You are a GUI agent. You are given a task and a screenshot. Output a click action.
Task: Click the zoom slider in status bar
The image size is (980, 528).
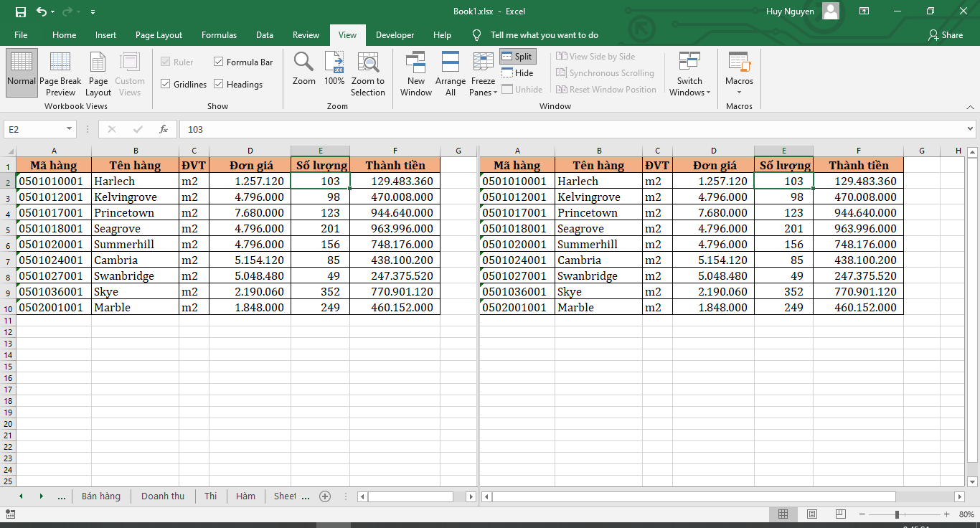point(897,514)
